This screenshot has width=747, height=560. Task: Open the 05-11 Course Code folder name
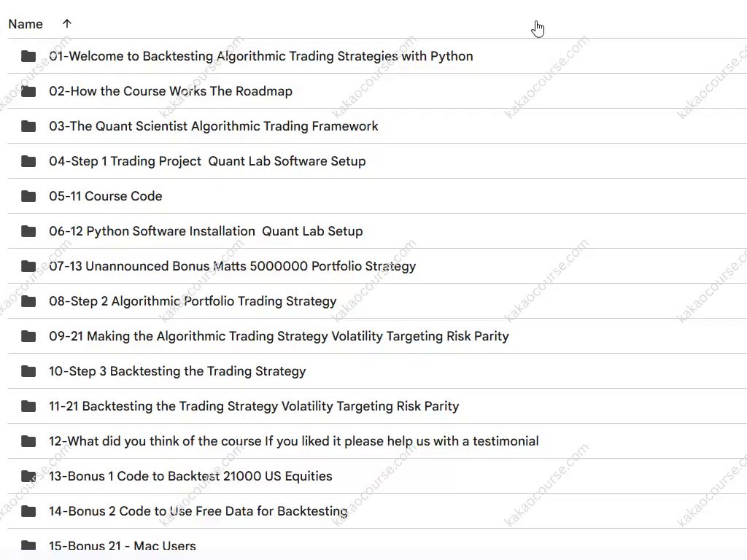click(x=106, y=196)
